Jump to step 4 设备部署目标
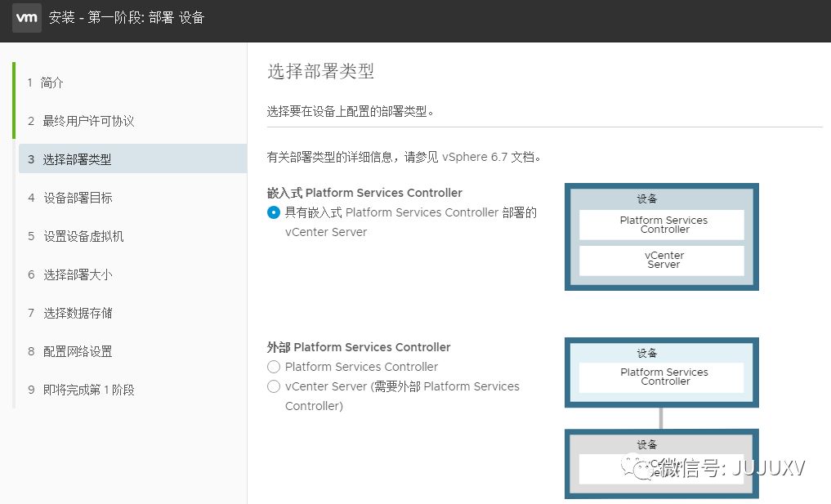The height and width of the screenshot is (504, 831). tap(78, 198)
